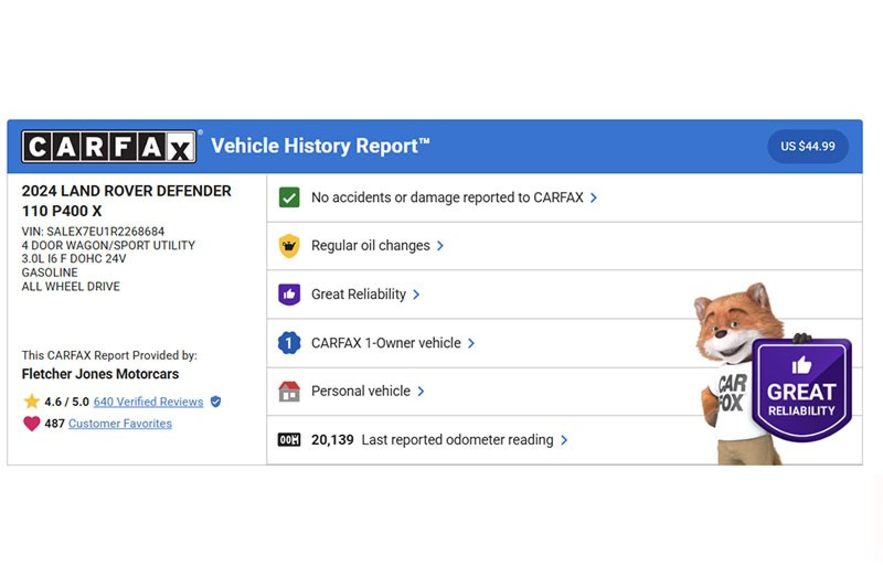This screenshot has width=883, height=588.
Task: Click the green no-accidents checkmark icon
Action: point(289,197)
